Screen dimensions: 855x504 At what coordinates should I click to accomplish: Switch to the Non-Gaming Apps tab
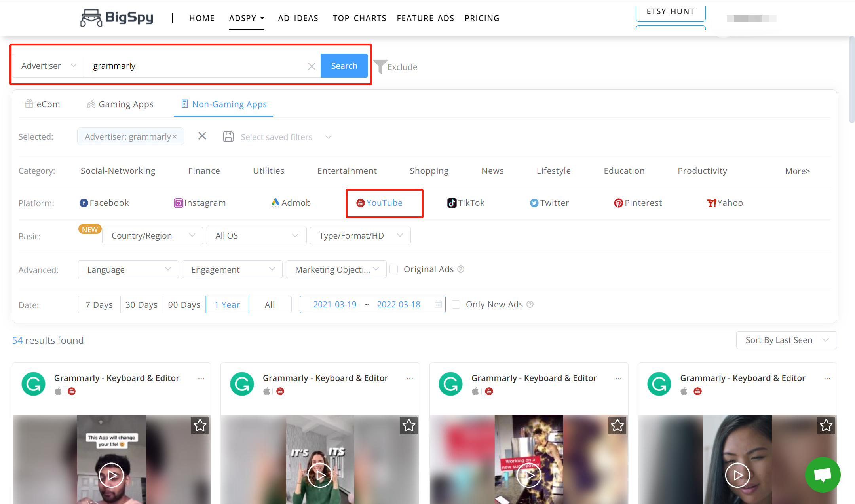[224, 104]
